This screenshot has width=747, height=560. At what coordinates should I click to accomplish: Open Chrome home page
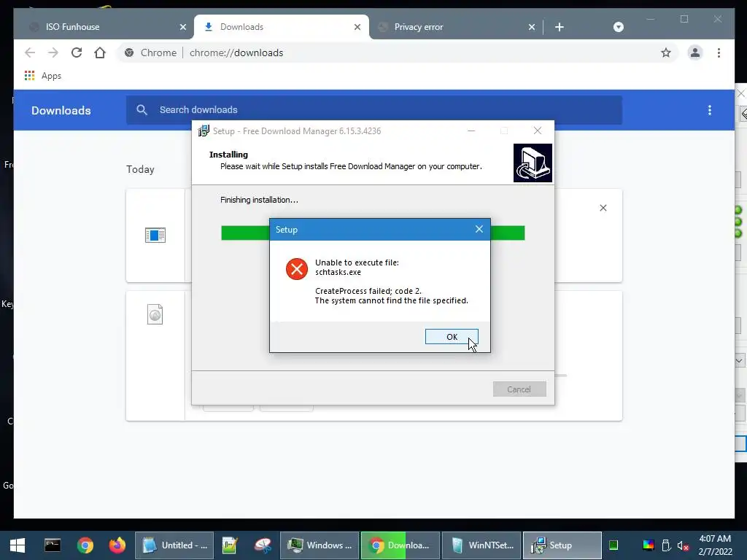point(99,52)
